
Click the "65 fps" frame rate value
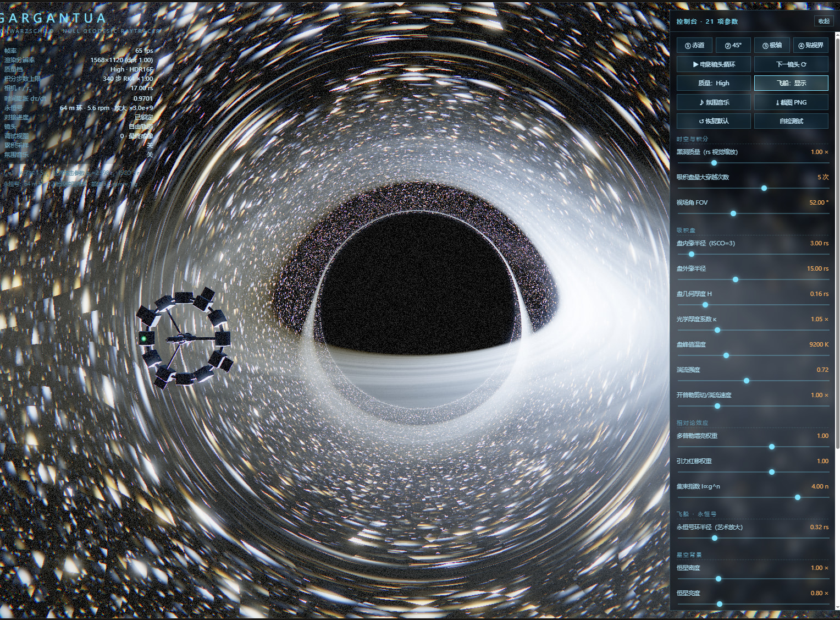click(144, 51)
